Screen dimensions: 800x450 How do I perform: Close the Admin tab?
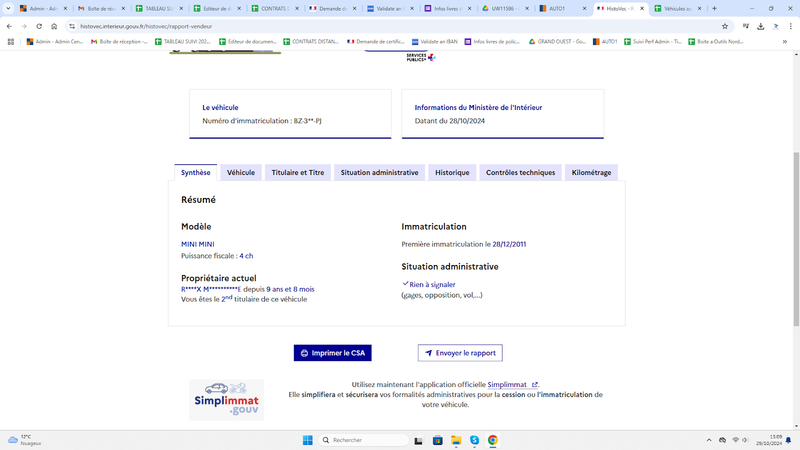coord(65,9)
